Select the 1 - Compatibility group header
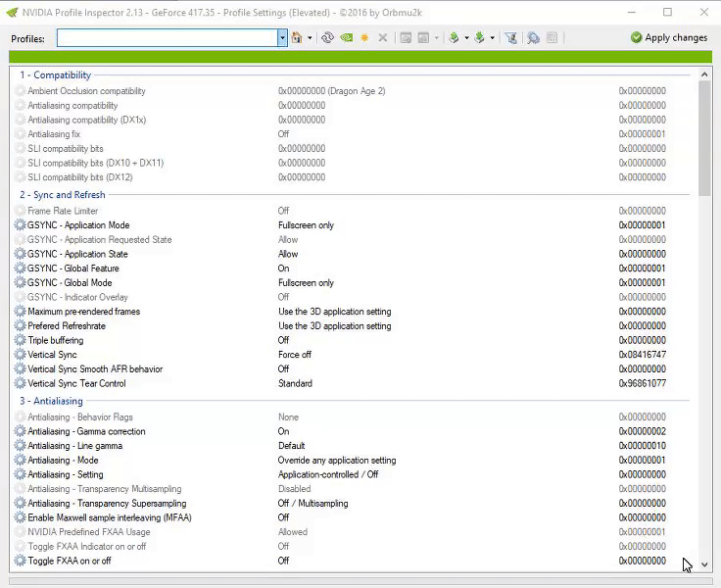Viewport: 721px width, 588px height. point(55,75)
